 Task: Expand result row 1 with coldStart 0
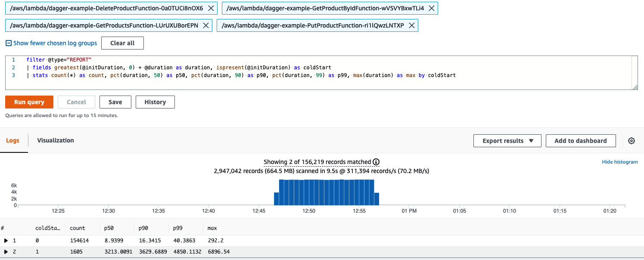(x=6, y=241)
